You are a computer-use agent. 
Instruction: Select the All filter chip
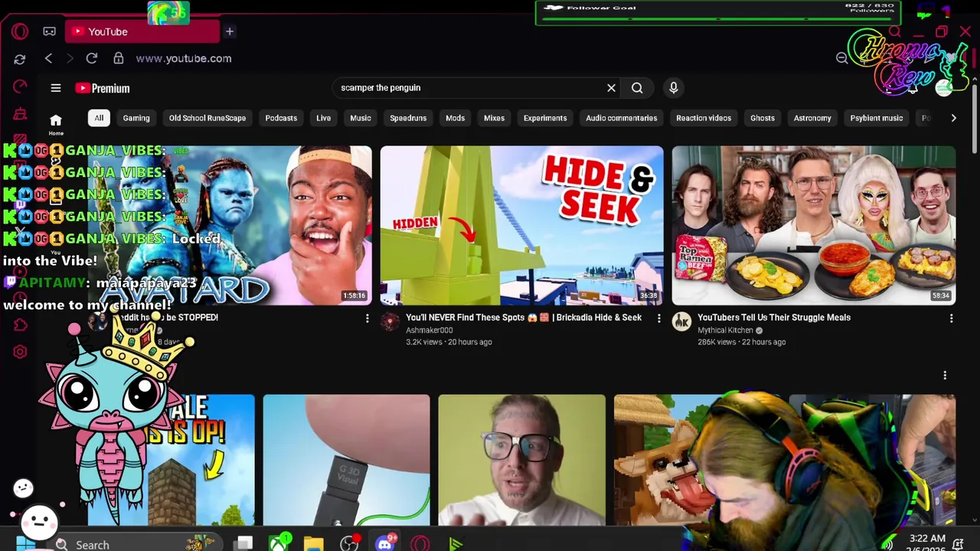pos(99,118)
